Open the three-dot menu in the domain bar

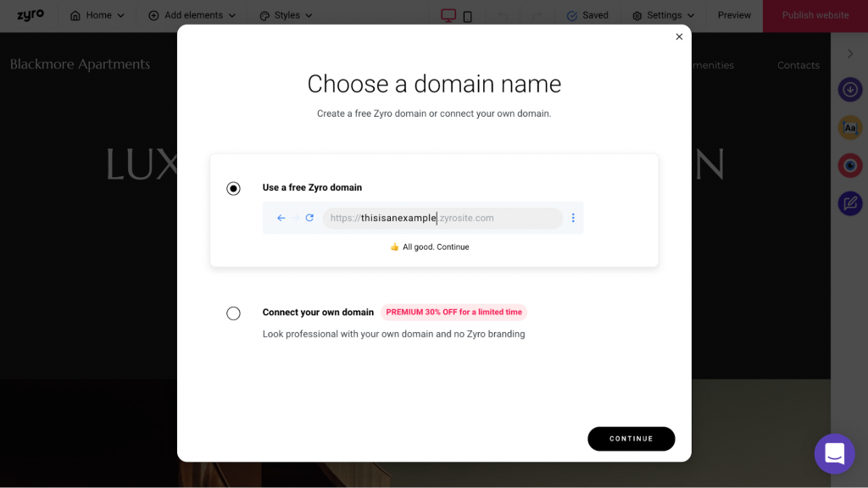pyautogui.click(x=573, y=218)
